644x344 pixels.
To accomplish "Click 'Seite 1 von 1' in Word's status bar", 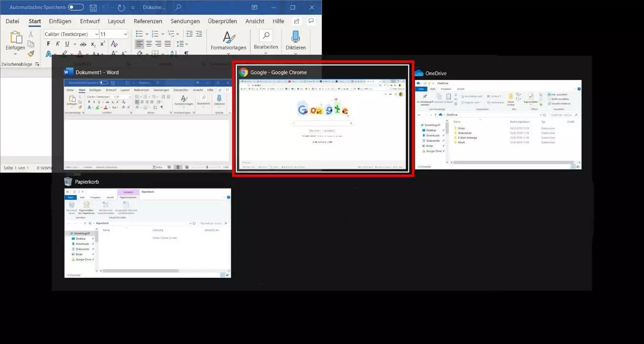I will click(16, 168).
